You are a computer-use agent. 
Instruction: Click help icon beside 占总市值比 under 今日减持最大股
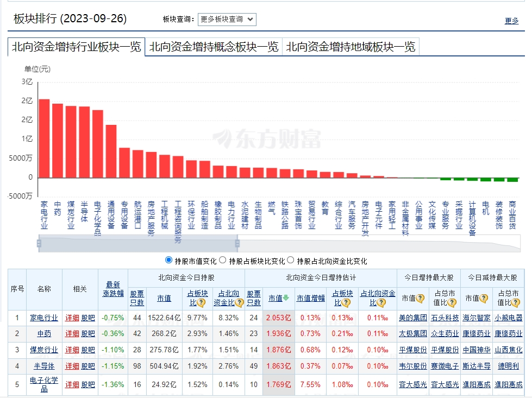[516, 303]
